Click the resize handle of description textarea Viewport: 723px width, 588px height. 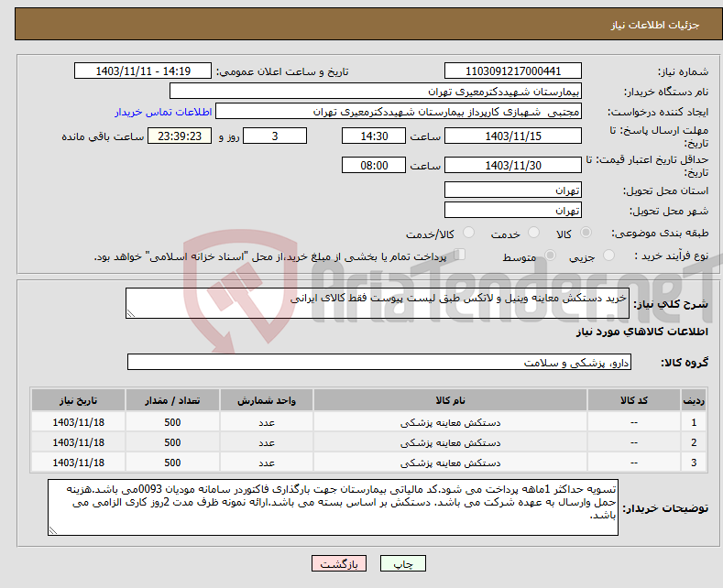pos(131,314)
